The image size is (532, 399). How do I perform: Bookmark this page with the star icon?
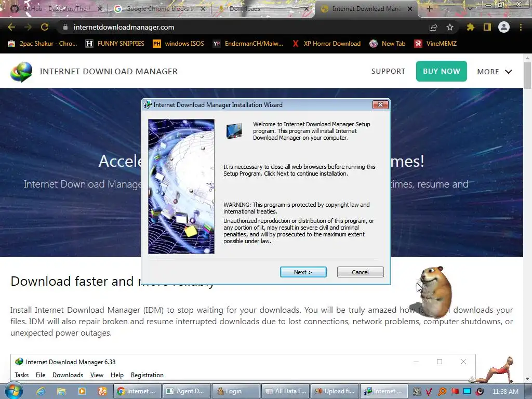[x=450, y=27]
